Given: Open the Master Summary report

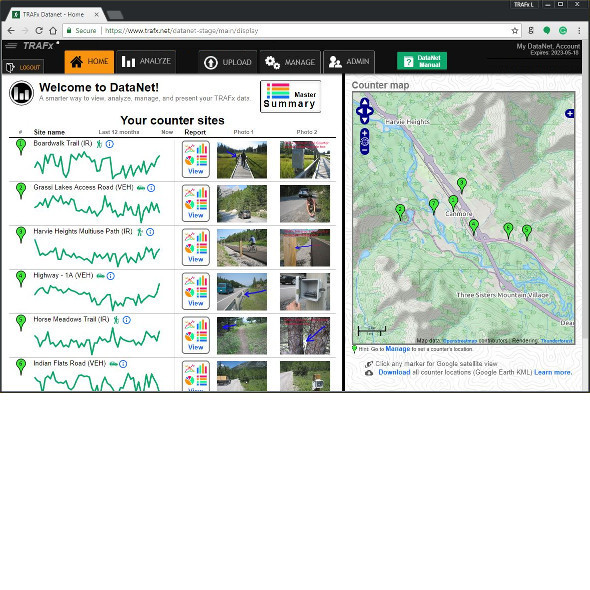Looking at the screenshot, I should (290, 96).
